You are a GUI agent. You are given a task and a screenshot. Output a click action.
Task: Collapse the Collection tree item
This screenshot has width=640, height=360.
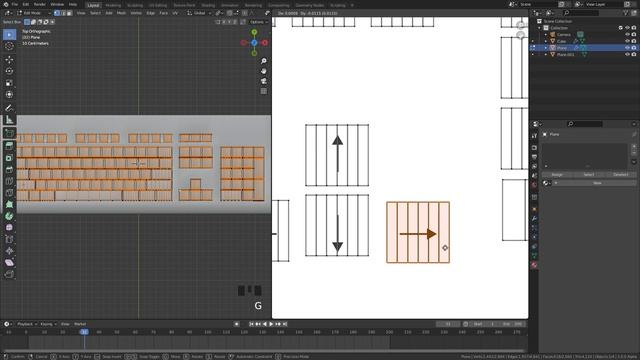click(x=539, y=28)
